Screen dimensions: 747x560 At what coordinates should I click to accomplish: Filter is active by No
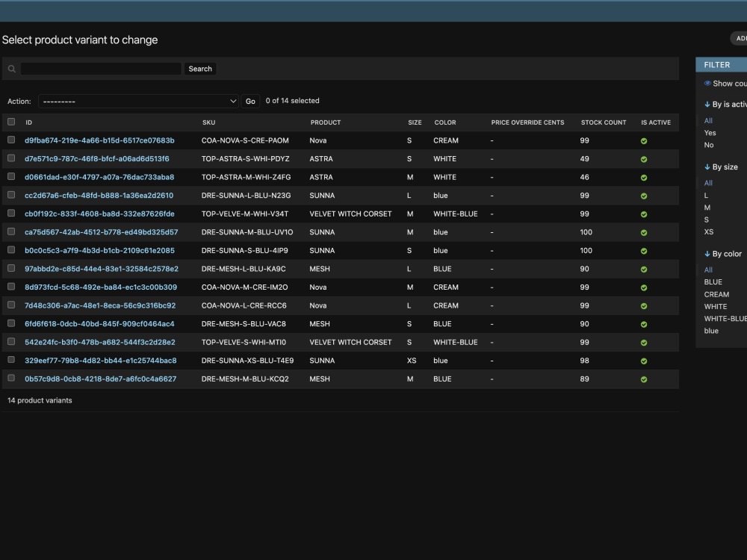coord(709,146)
